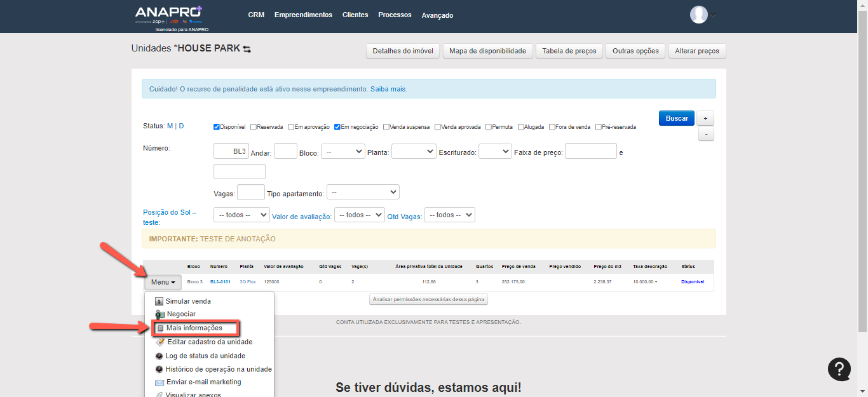Expand the Tipo apartamento dropdown

pos(363,192)
